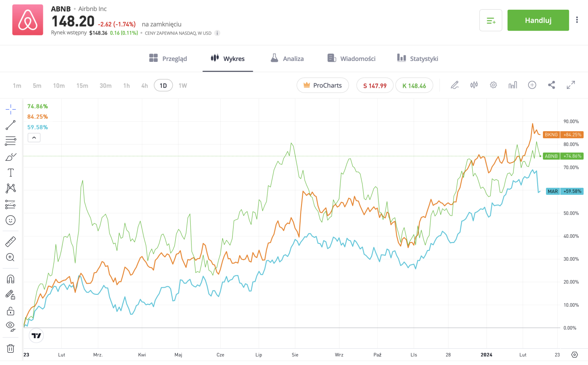Open the time axis settings icon
The width and height of the screenshot is (588, 365).
574,355
